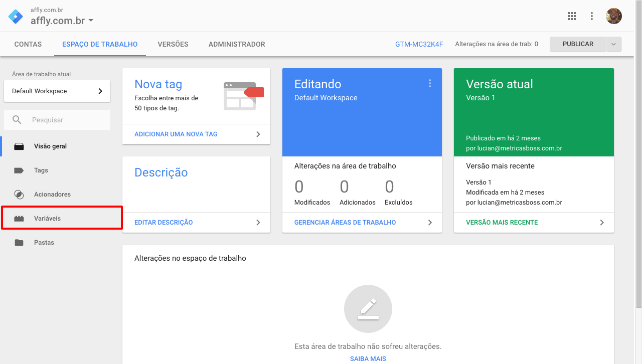The height and width of the screenshot is (364, 642).
Task: Click the Google Tag Manager logo
Action: click(16, 16)
